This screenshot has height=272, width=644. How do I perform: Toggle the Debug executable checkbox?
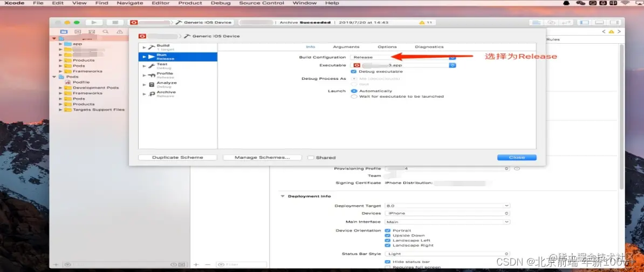354,71
